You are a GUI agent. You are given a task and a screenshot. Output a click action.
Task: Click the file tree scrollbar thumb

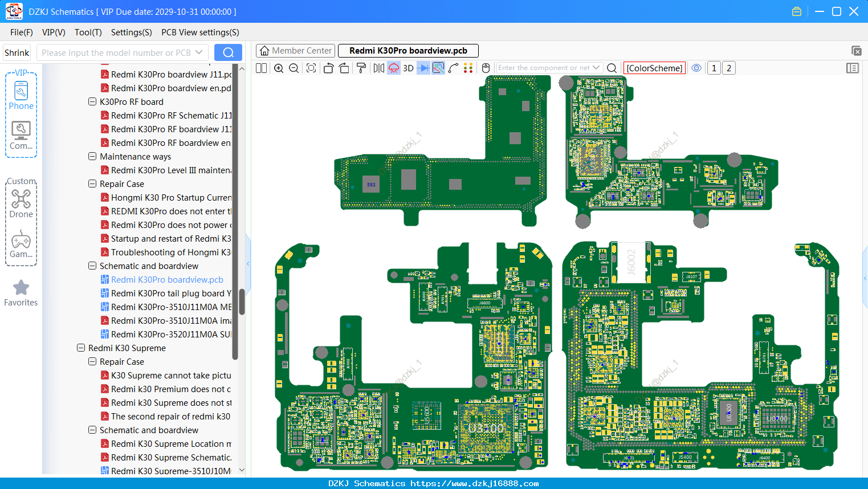(242, 301)
